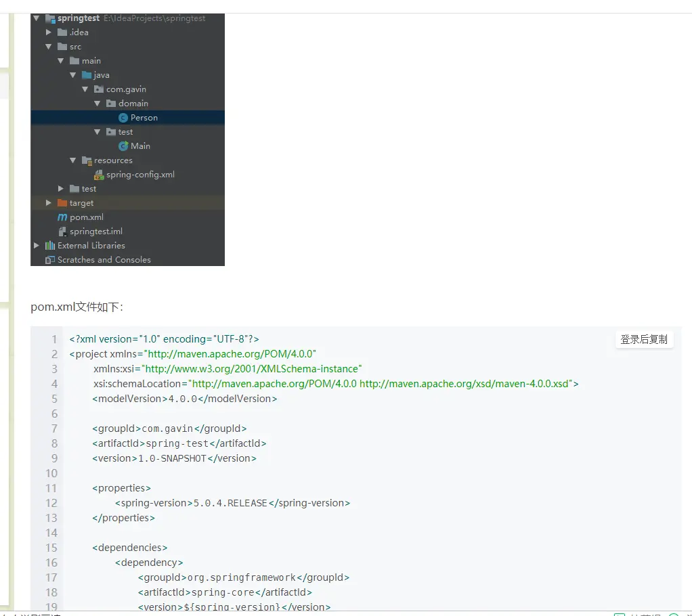692x616 pixels.
Task: Click the resources folder icon
Action: [x=87, y=160]
